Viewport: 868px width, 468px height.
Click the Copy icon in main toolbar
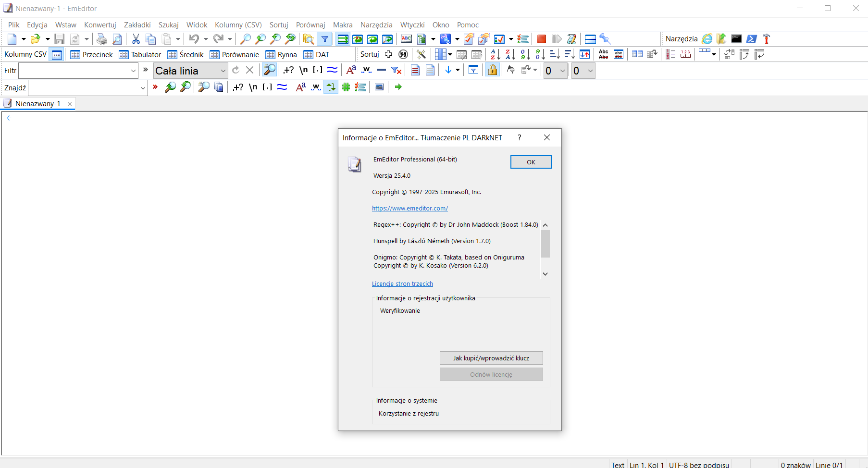click(x=151, y=39)
